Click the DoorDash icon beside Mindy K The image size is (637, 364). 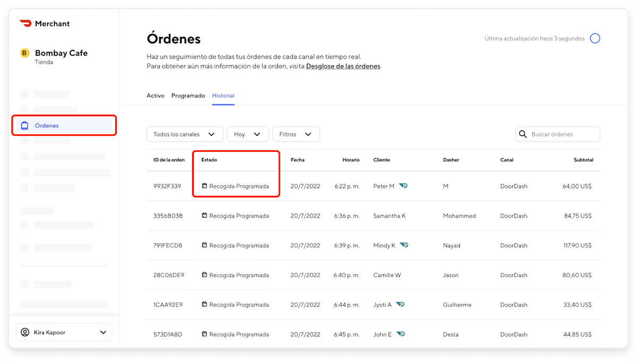point(403,245)
